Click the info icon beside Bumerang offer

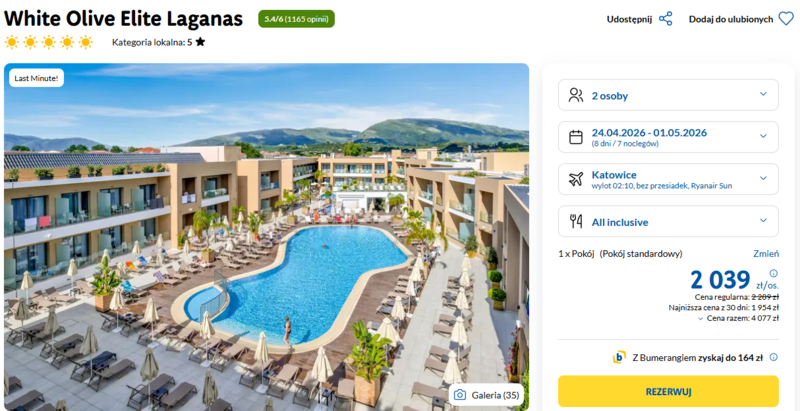773,357
